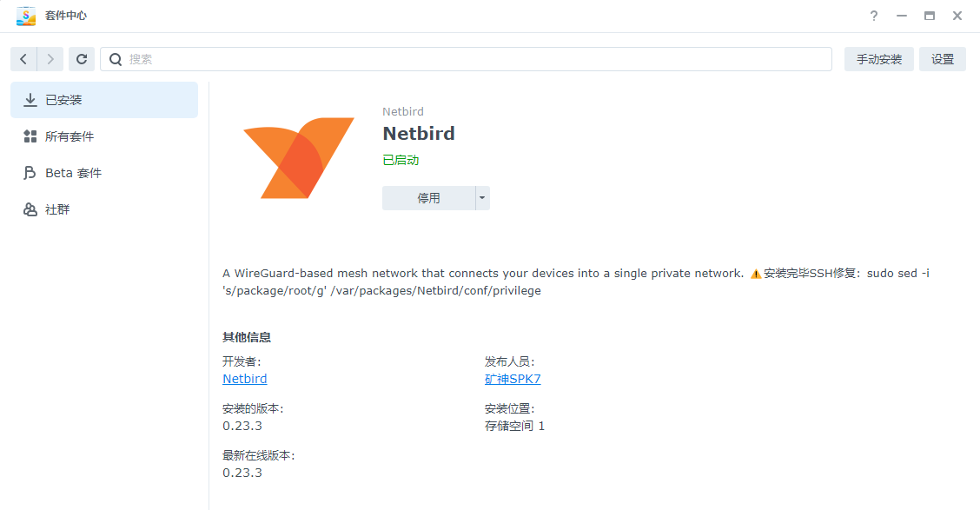
Task: Click the search magnifier icon
Action: coord(116,59)
